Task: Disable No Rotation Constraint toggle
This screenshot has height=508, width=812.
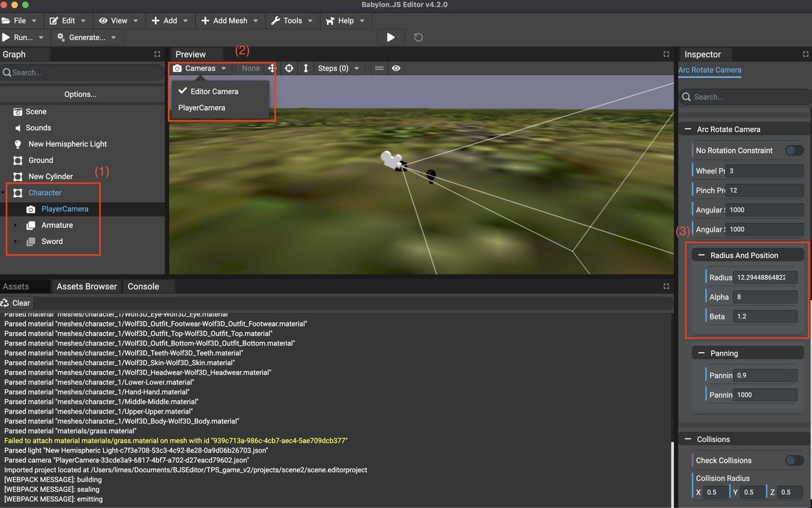Action: pos(793,150)
